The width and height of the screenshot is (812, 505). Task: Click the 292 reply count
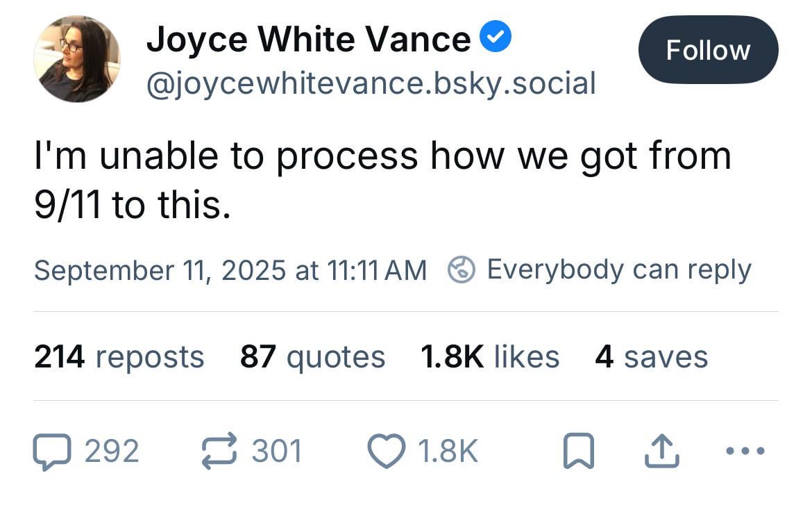pos(112,451)
